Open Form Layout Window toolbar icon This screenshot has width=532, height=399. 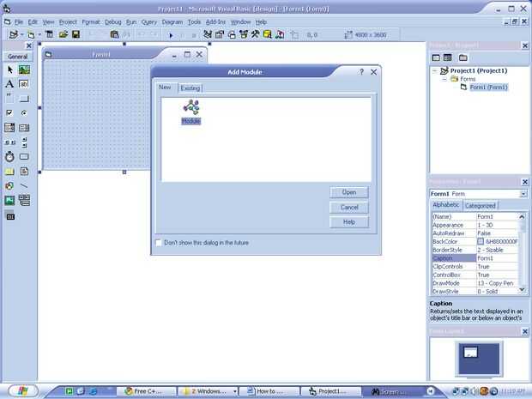(232, 34)
